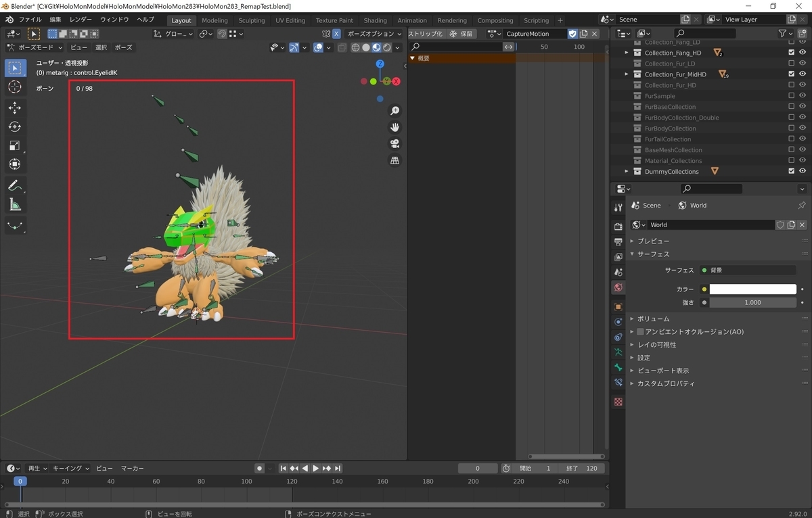
Task: Switch perspective/orthographic with the grid icon
Action: (x=395, y=160)
